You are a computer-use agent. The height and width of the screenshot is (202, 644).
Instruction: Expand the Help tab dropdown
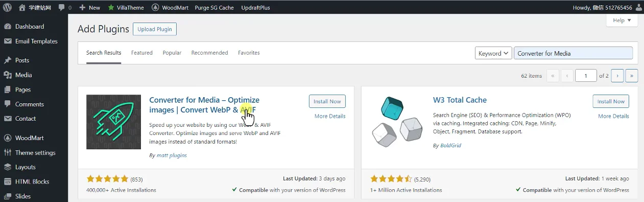pos(622,20)
